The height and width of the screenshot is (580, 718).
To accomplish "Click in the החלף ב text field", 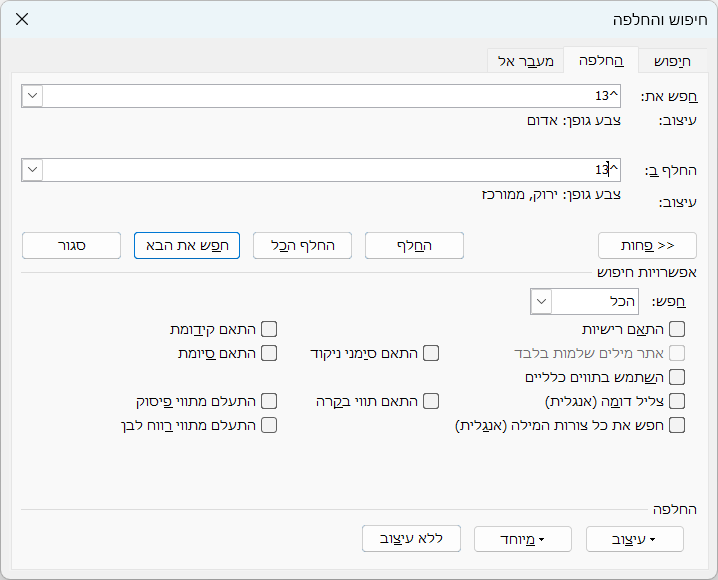I will [x=330, y=170].
